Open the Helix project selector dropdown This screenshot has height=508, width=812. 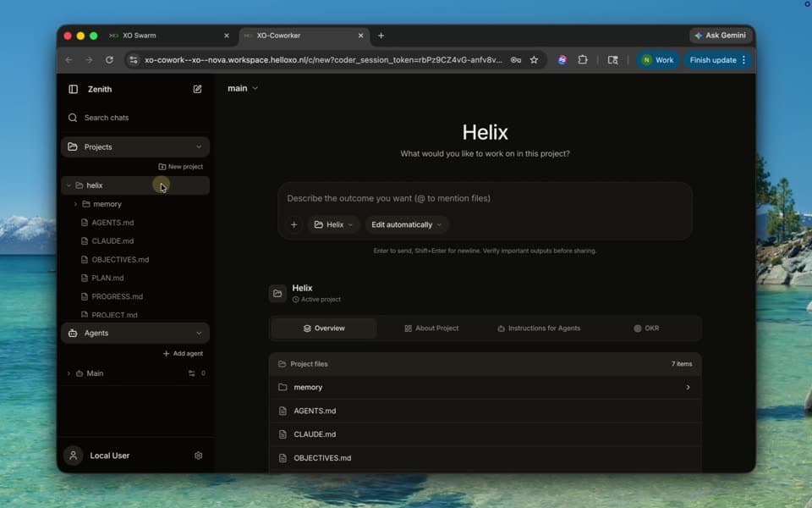pos(333,225)
